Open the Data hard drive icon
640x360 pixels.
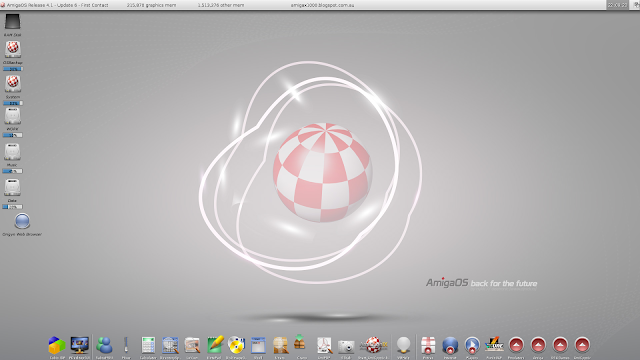(x=12, y=187)
